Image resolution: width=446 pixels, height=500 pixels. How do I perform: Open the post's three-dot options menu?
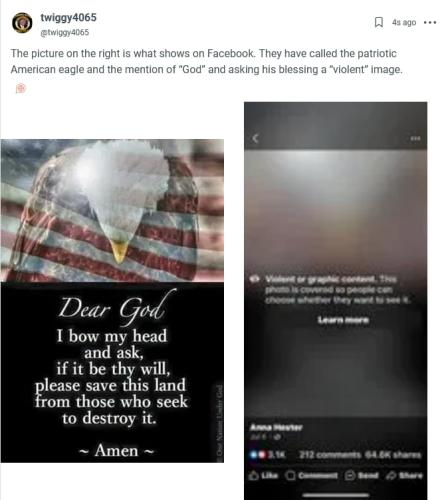[430, 22]
